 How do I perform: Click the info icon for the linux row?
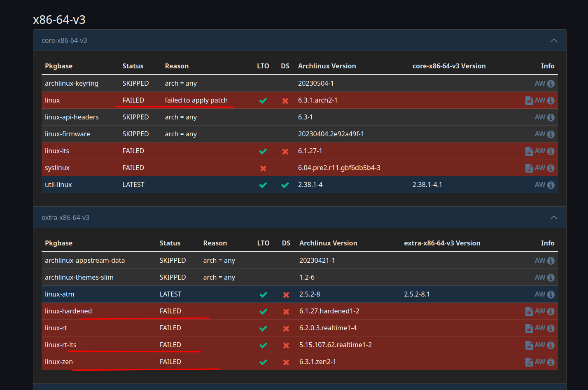pyautogui.click(x=551, y=100)
